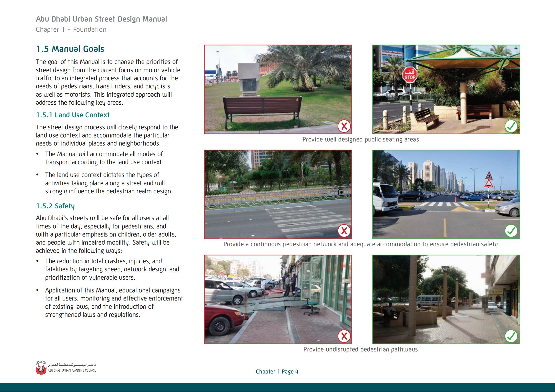Screen dimensions: 555x392
Task: Open the lone bench on grass photo
Action: click(x=278, y=89)
